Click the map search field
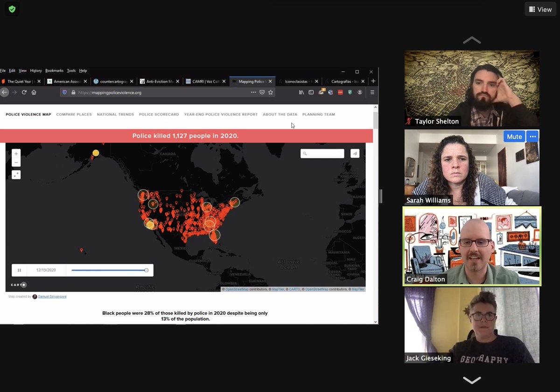Image resolution: width=560 pixels, height=392 pixels. [322, 153]
